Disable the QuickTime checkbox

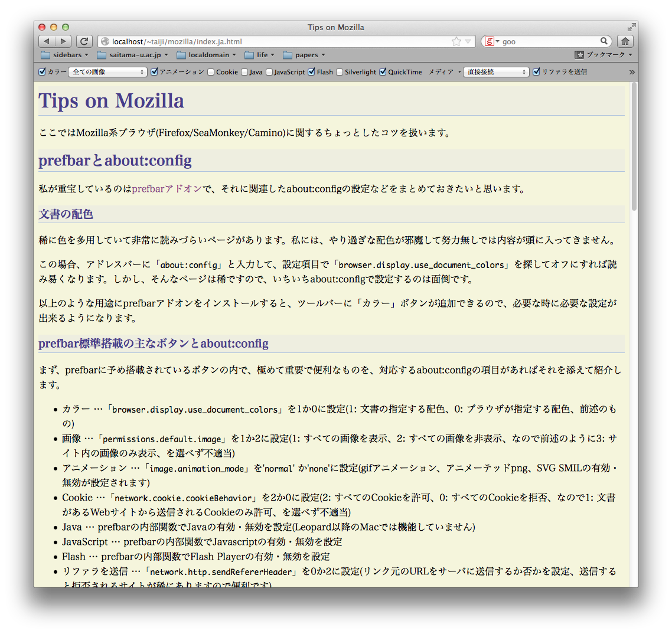(383, 72)
